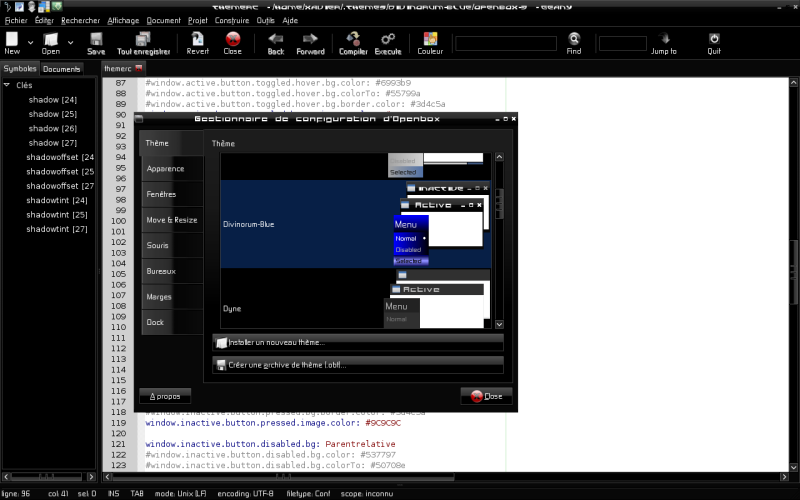Click editor vertical scrollbar down arrow

coord(793,467)
